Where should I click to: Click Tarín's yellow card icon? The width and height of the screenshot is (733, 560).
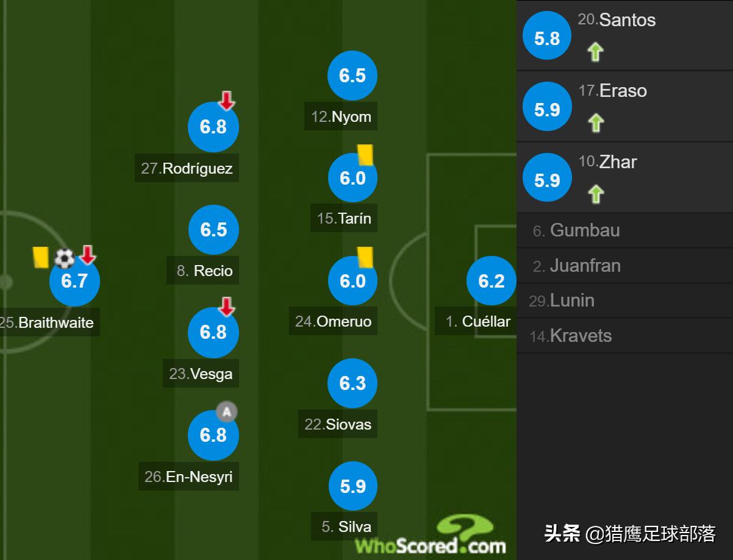[365, 154]
